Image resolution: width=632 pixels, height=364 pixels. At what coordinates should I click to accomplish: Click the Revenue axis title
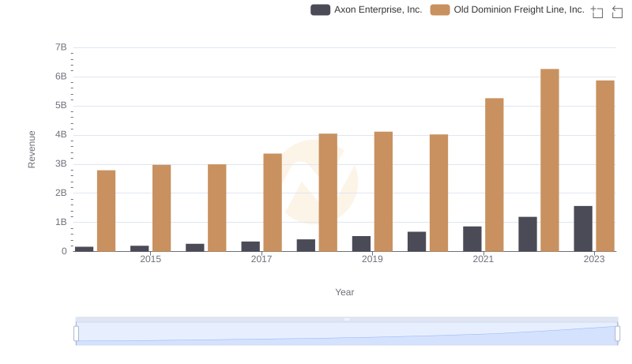[x=32, y=149]
